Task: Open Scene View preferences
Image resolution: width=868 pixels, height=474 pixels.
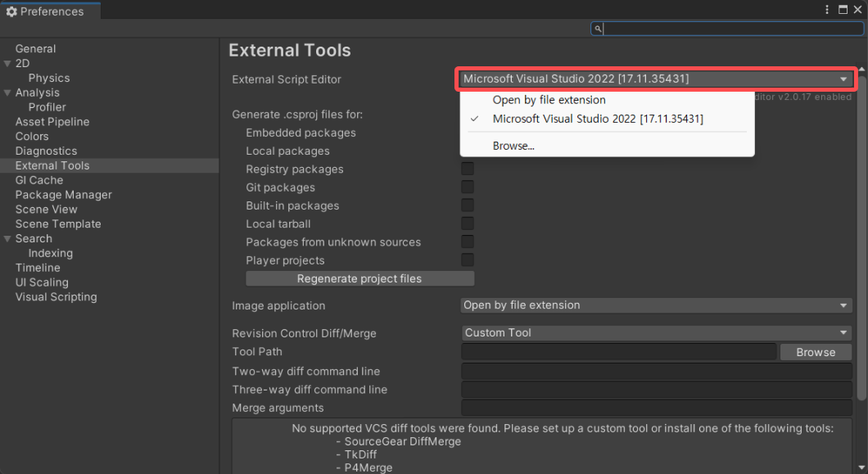Action: [46, 210]
